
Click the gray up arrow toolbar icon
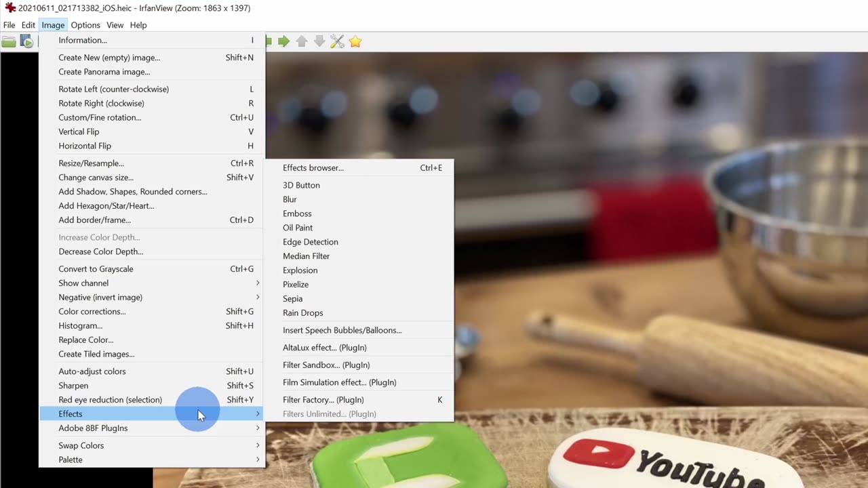[x=302, y=42]
